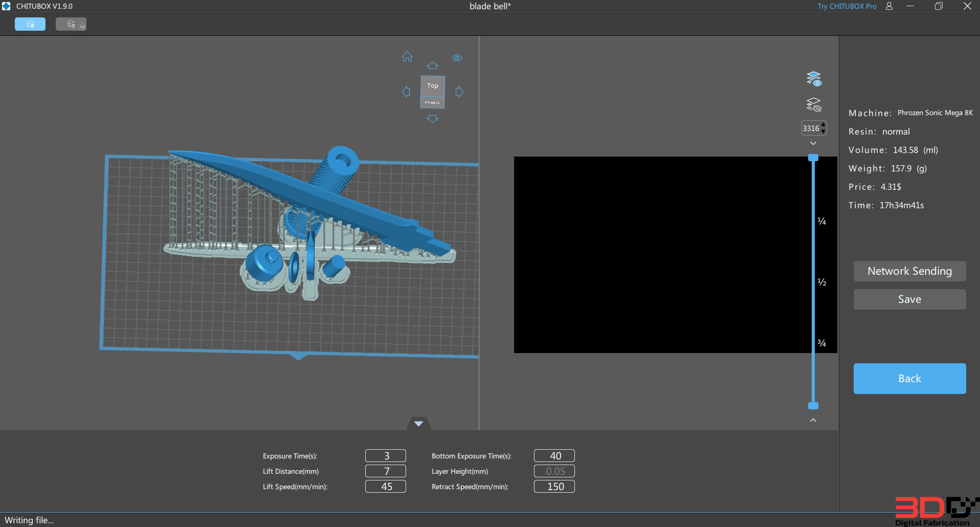The height and width of the screenshot is (527, 980).
Task: Rotate view using the up arrow
Action: click(432, 65)
